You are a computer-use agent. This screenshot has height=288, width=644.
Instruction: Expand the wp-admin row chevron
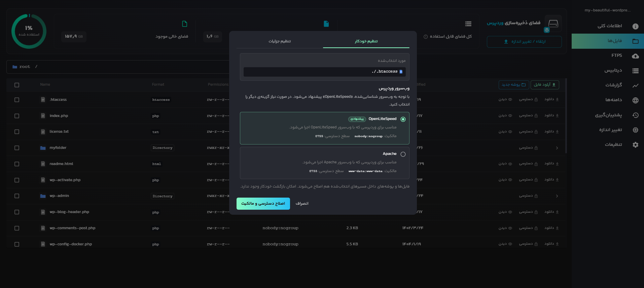coord(557,196)
